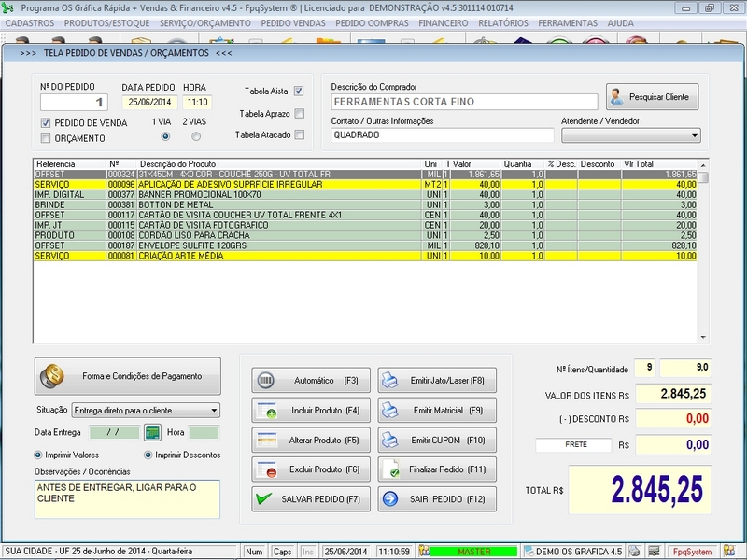Image resolution: width=747 pixels, height=560 pixels.
Task: Click Pesquisar Cliente button with person icon
Action: pyautogui.click(x=652, y=96)
